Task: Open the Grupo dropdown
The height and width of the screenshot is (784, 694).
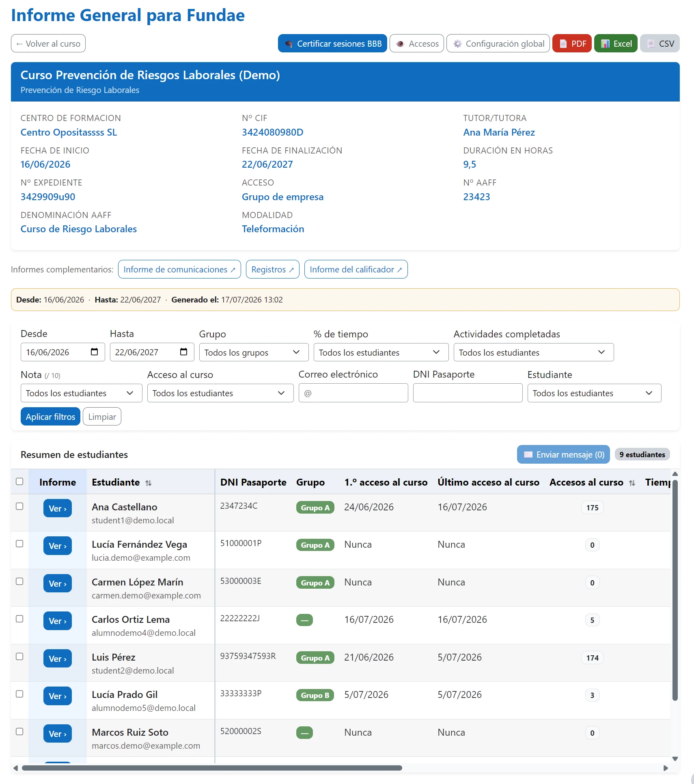Action: click(254, 352)
